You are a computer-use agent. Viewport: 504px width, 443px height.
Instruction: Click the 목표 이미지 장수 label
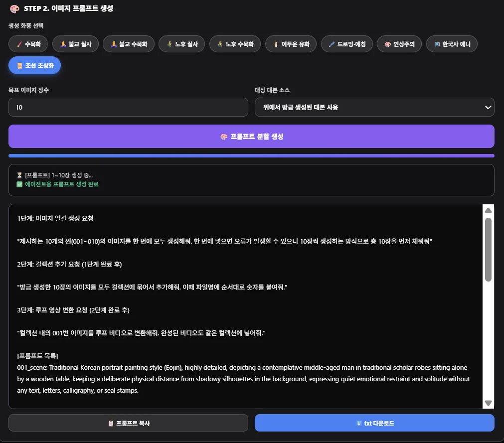coord(28,90)
